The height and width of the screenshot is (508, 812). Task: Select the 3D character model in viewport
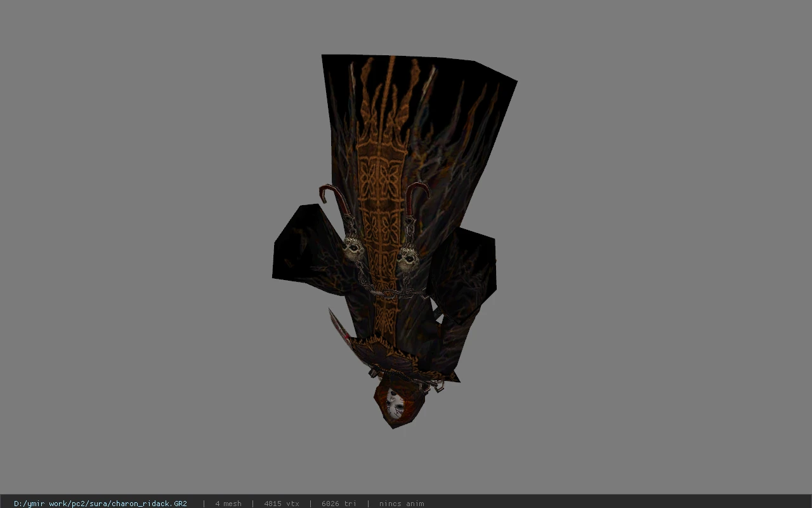[393, 241]
